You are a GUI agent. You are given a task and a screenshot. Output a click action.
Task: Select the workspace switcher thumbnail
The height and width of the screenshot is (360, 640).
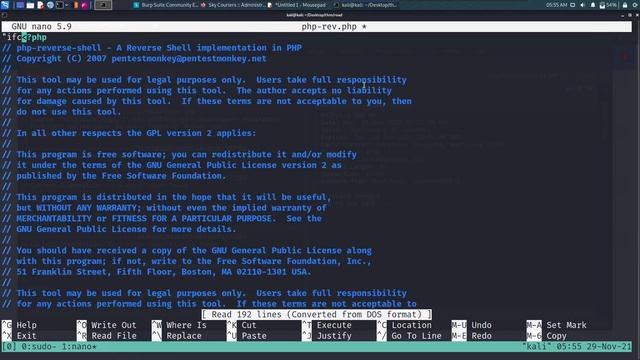coord(103,5)
